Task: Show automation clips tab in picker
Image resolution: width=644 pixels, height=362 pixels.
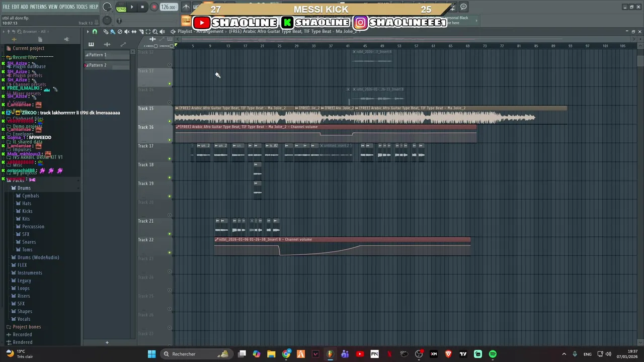Action: coord(123,44)
